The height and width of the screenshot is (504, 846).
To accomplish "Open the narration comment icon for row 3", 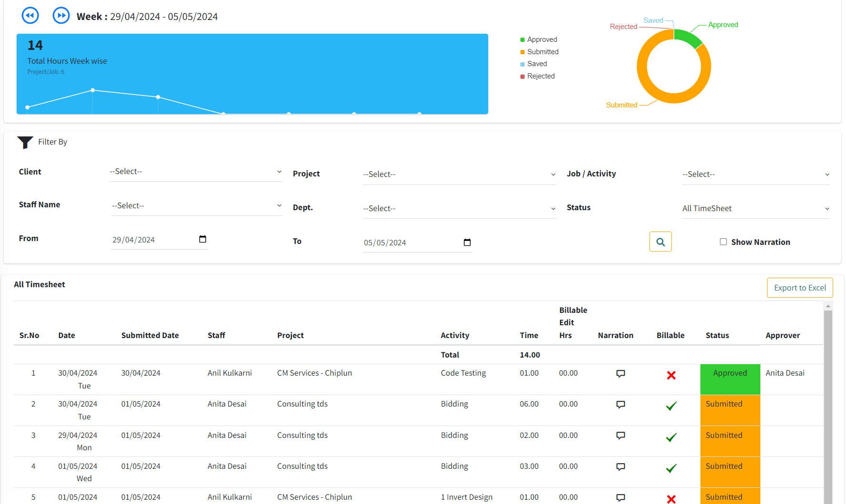I will [620, 436].
